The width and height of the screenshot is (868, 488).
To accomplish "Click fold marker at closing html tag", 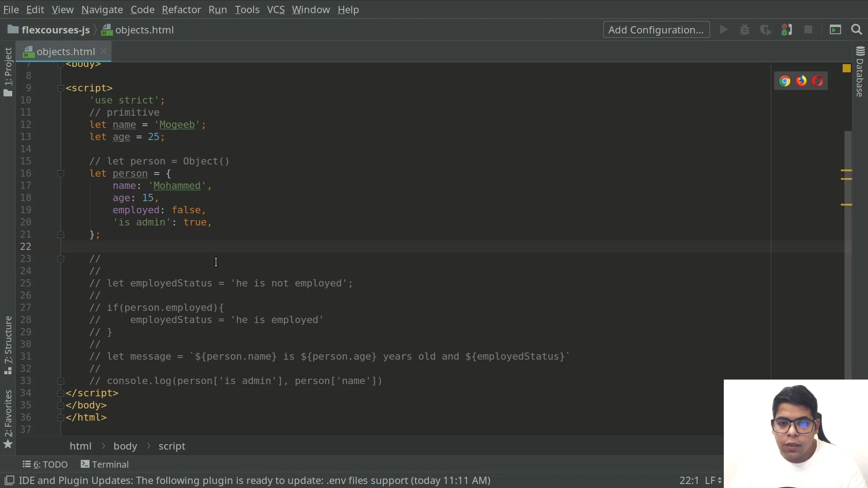I will click(61, 418).
